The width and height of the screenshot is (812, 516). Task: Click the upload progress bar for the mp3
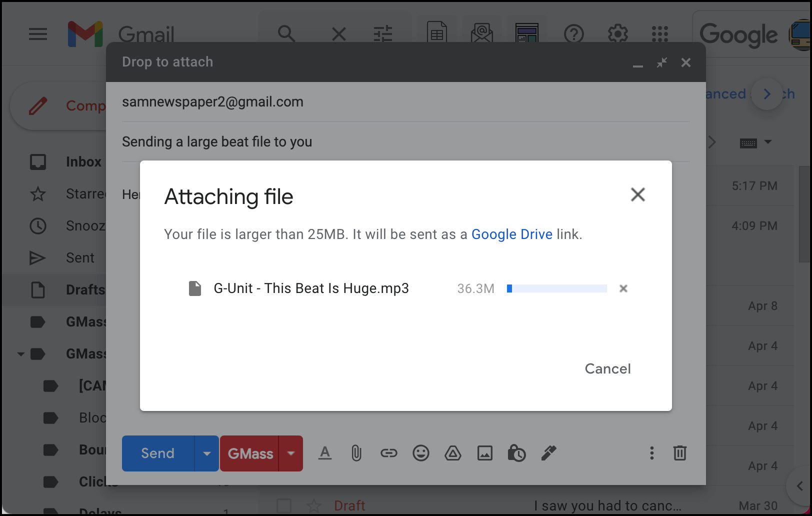tap(557, 288)
